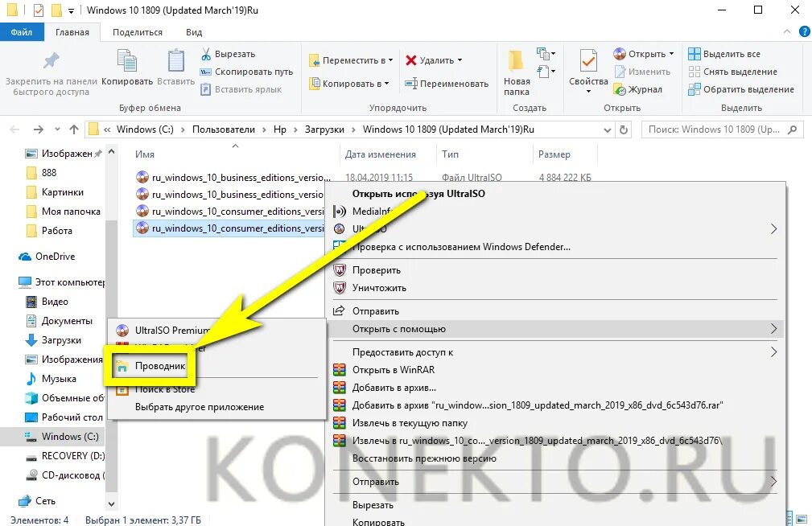Click Открыть используя UltraISO
This screenshot has width=812, height=526.
pos(418,194)
